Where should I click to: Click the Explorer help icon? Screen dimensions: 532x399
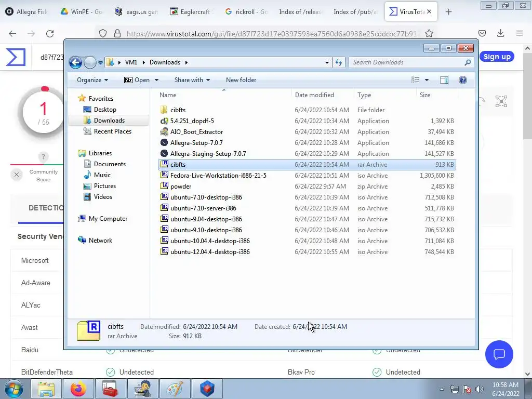[x=462, y=80]
